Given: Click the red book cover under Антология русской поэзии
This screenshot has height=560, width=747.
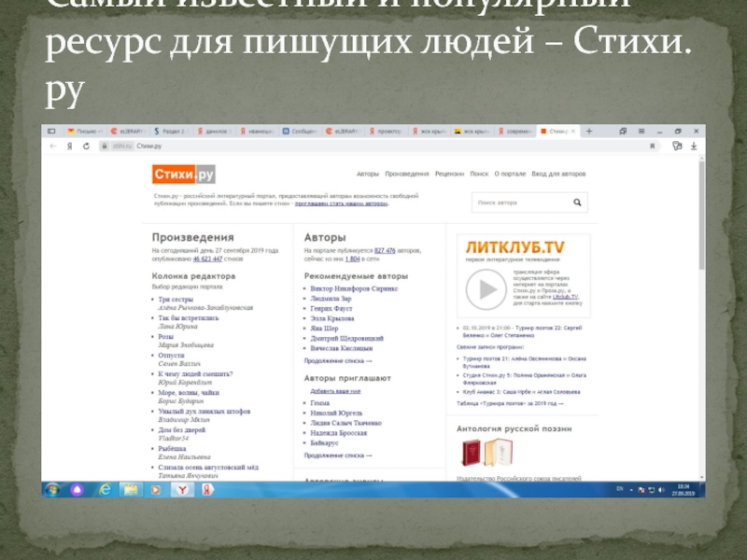Looking at the screenshot, I should click(x=472, y=453).
